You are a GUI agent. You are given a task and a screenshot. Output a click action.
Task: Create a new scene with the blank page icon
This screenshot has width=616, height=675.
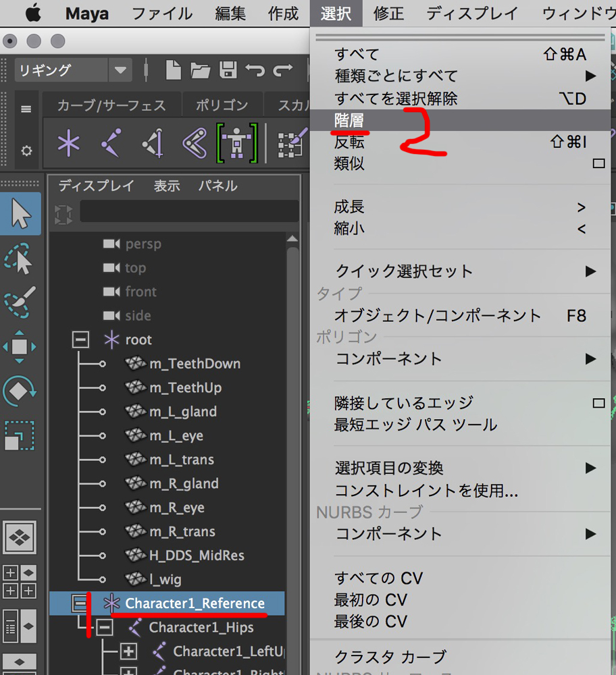[x=173, y=70]
